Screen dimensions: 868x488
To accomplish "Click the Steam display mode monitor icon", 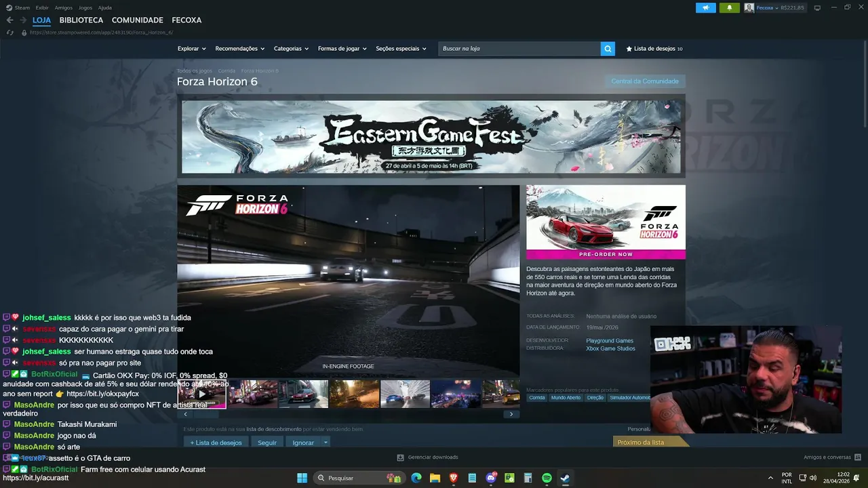I will tap(817, 7).
